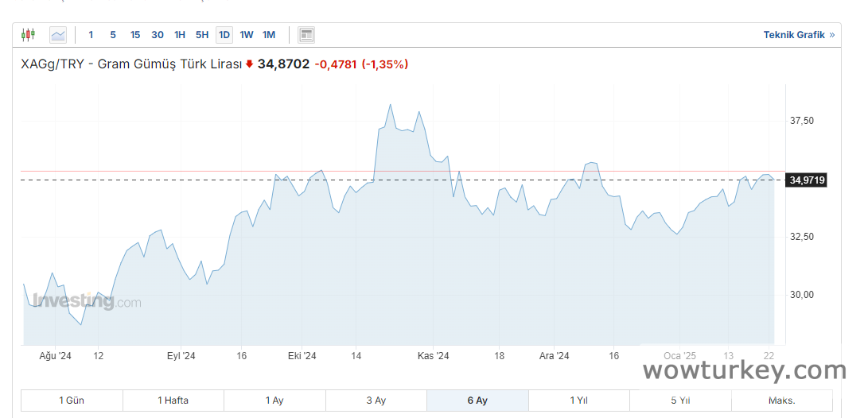This screenshot has width=868, height=418.
Task: Select the 30-minute interval
Action: pyautogui.click(x=158, y=35)
